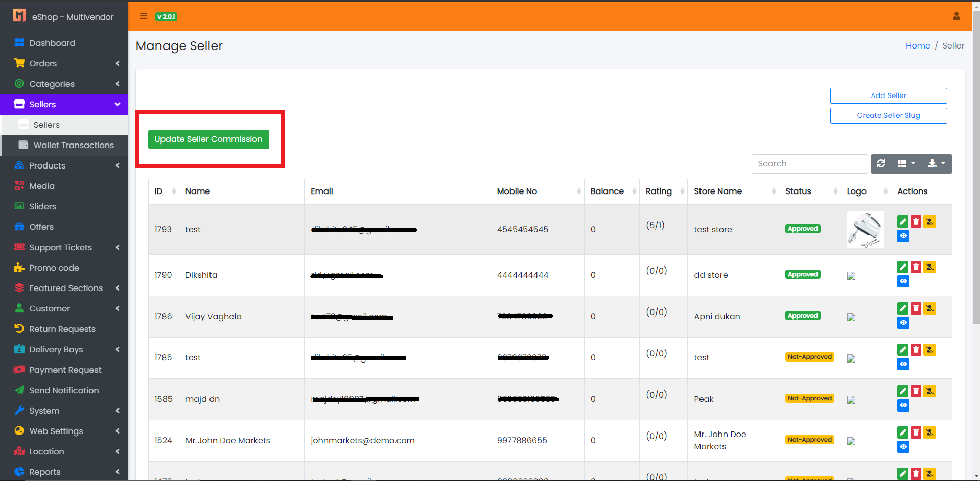Click the eShop Multivendor logo

pyautogui.click(x=19, y=16)
